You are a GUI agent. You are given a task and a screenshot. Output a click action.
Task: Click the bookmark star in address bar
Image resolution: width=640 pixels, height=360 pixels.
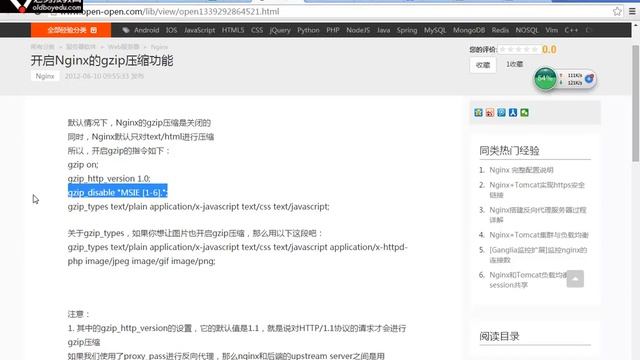coord(617,11)
